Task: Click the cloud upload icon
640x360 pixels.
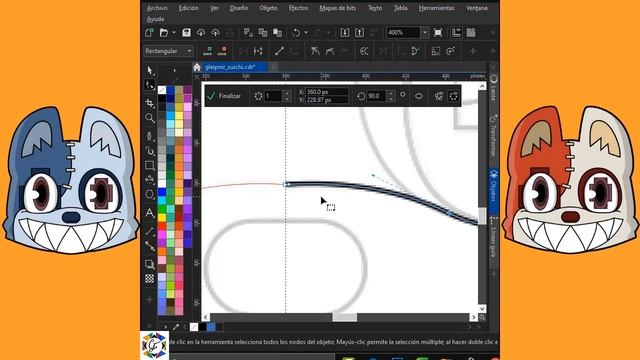Action: 216,33
